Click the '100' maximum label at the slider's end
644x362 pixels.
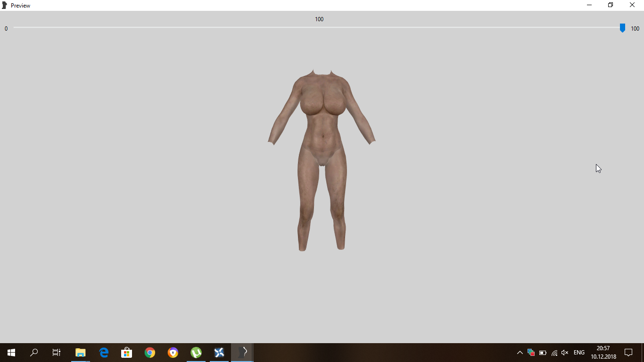635,29
